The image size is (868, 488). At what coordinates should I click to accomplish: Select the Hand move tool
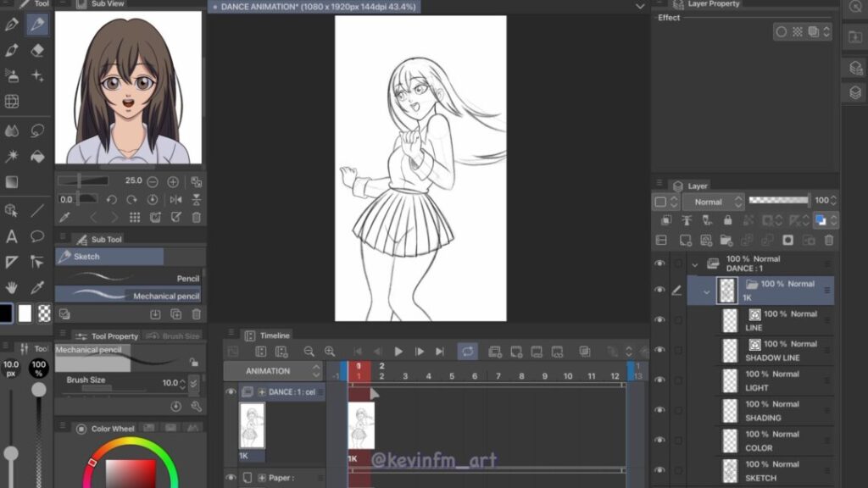[11, 288]
